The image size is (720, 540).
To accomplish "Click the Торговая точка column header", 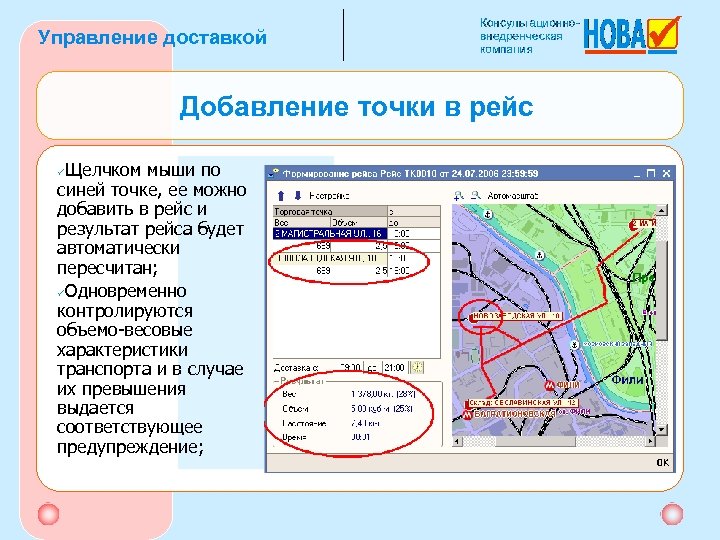I will (x=330, y=212).
